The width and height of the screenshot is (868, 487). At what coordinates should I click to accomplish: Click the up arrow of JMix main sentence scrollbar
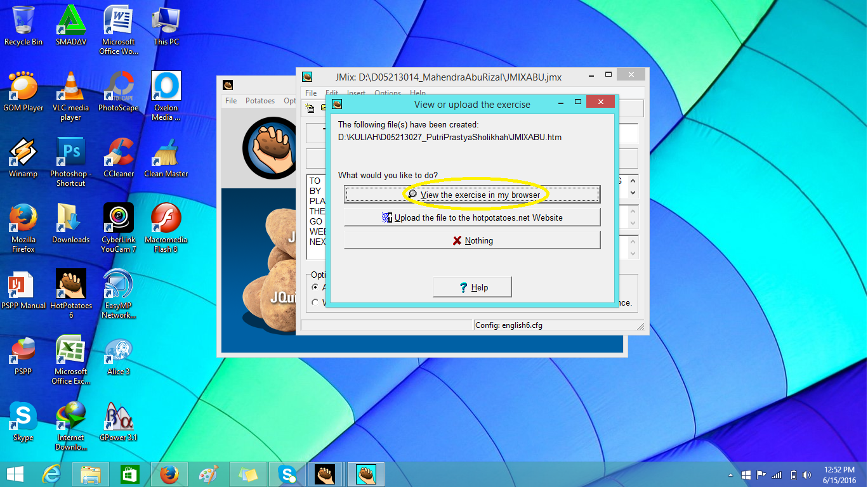coord(633,181)
